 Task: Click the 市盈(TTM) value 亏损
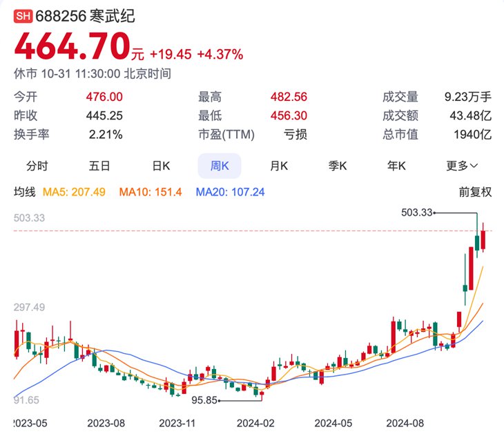pyautogui.click(x=295, y=135)
